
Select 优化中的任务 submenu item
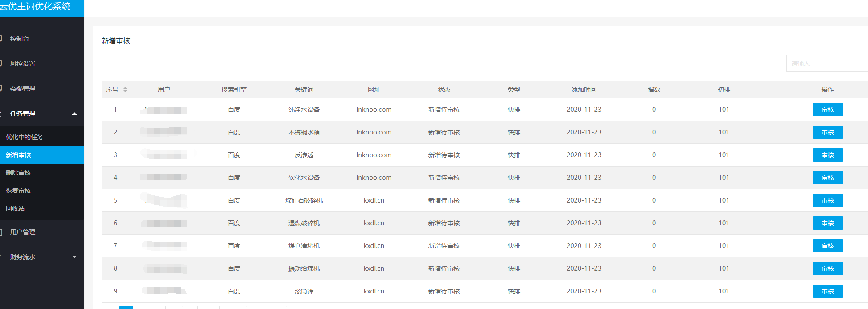pyautogui.click(x=25, y=137)
